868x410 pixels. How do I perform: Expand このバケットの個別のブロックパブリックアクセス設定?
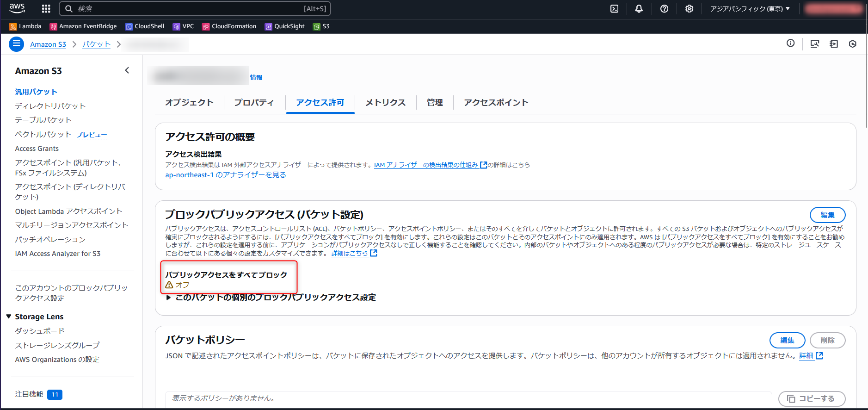[x=271, y=297]
